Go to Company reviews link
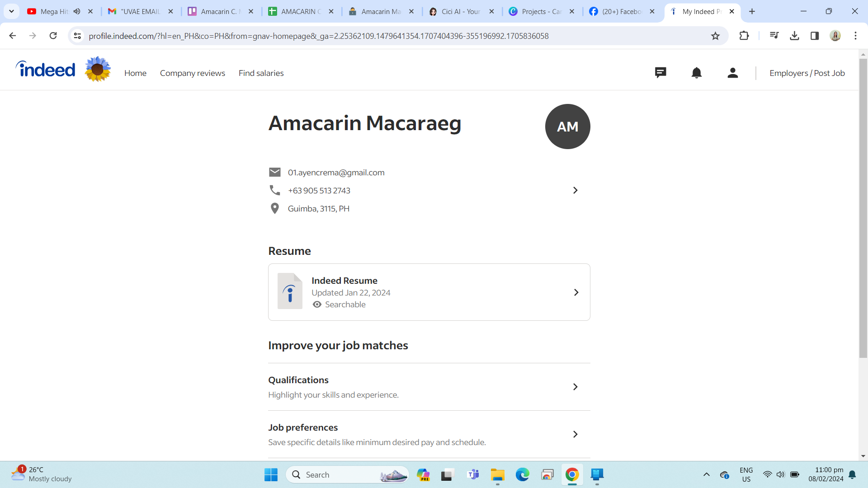 click(192, 73)
